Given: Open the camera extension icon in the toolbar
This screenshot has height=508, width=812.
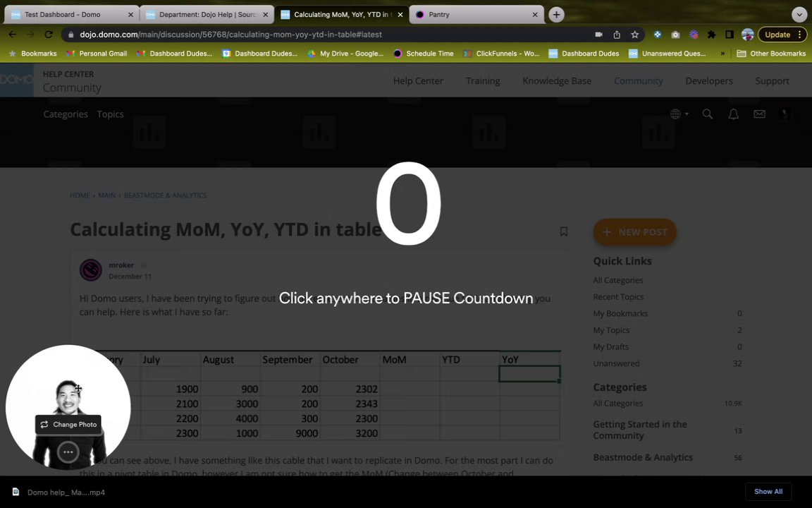Looking at the screenshot, I should pyautogui.click(x=675, y=35).
